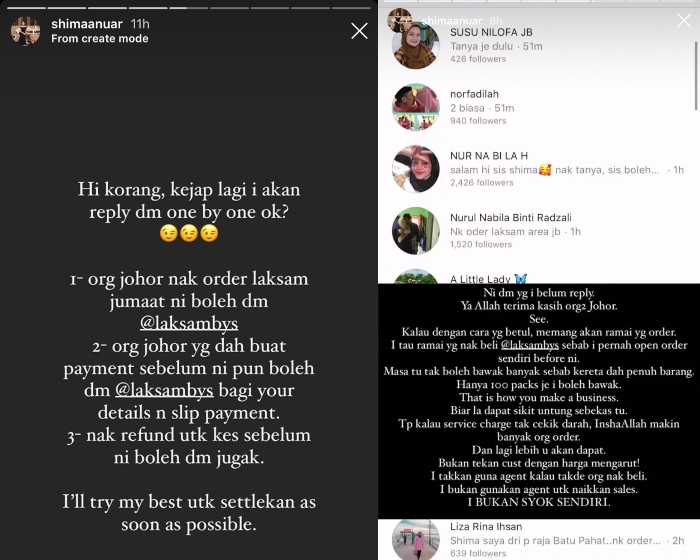Screen dimensions: 700x560
Task: Click the message list scrollbar on right
Action: tap(696, 76)
